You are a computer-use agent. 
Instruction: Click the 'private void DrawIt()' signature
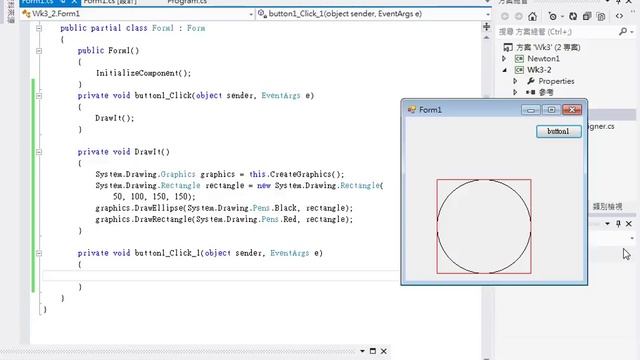pyautogui.click(x=124, y=152)
